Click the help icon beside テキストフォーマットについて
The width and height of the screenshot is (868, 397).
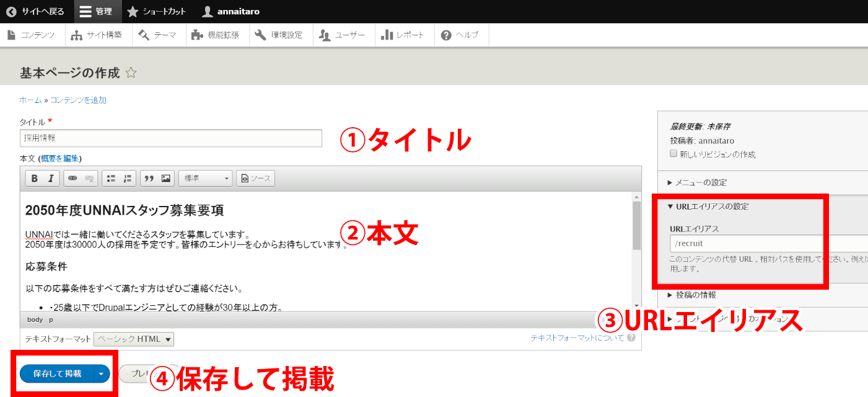[x=631, y=338]
